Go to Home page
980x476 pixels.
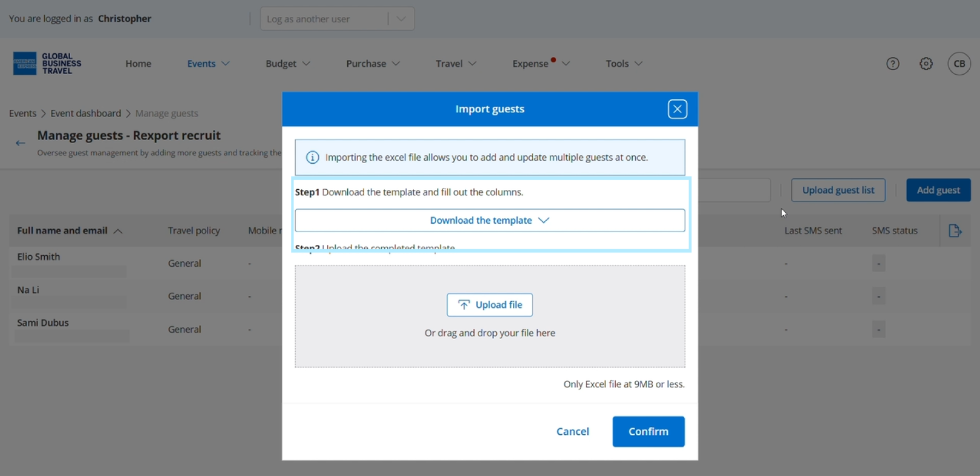pyautogui.click(x=138, y=64)
